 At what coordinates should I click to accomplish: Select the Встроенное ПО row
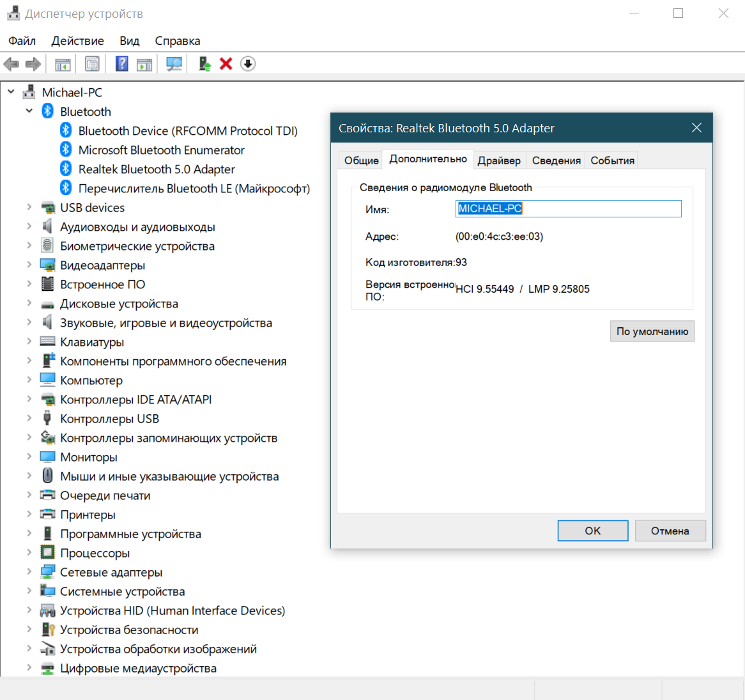(102, 284)
